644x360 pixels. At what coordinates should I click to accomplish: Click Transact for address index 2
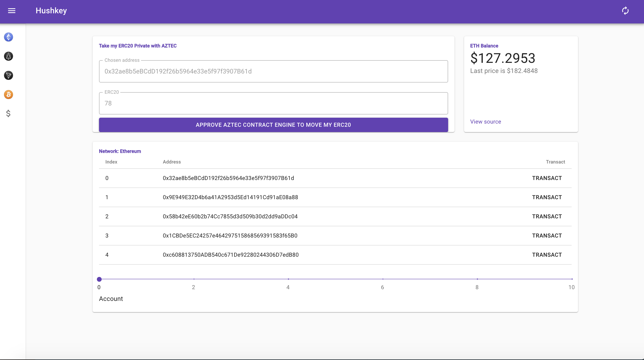point(547,216)
